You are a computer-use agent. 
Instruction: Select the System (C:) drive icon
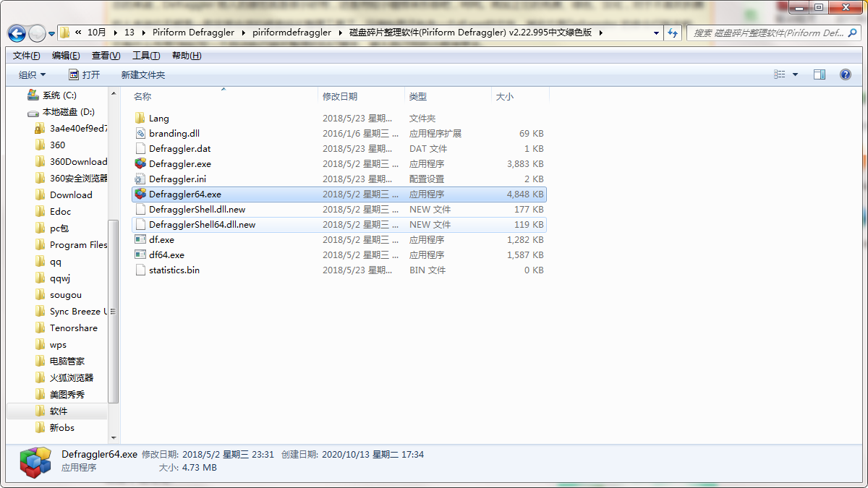33,95
